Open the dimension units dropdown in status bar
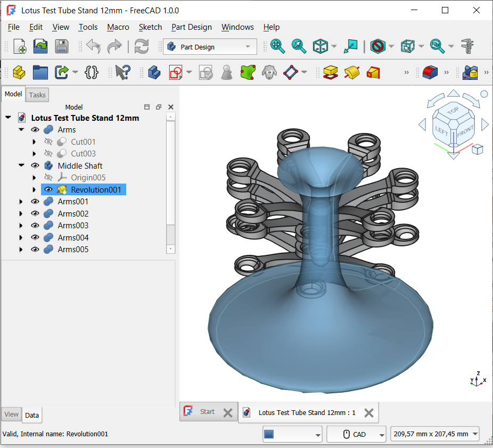The width and height of the screenshot is (493, 448). click(x=434, y=434)
